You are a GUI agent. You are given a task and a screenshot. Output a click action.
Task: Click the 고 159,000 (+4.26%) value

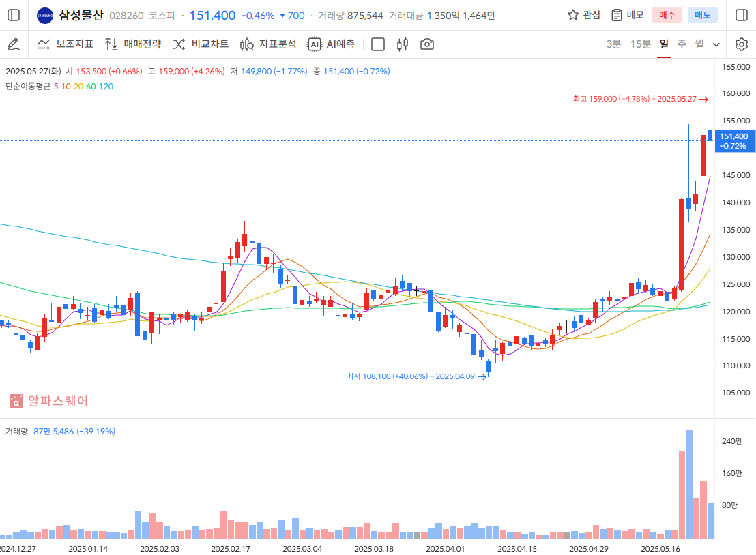coord(186,72)
